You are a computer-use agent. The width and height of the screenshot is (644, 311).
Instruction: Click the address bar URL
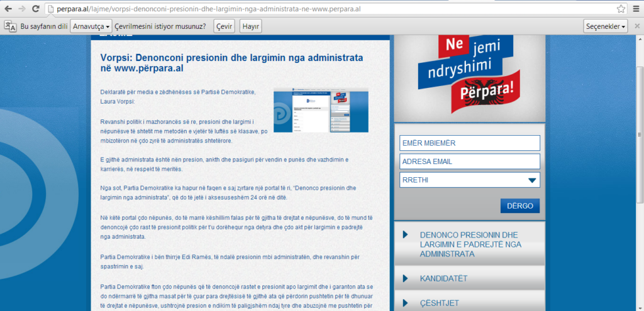(209, 9)
